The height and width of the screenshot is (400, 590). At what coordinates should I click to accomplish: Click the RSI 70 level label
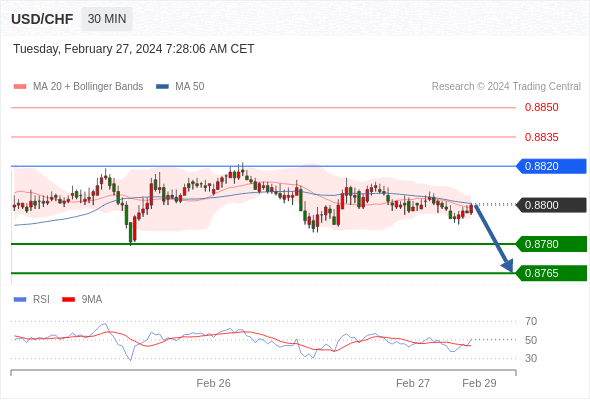[531, 321]
